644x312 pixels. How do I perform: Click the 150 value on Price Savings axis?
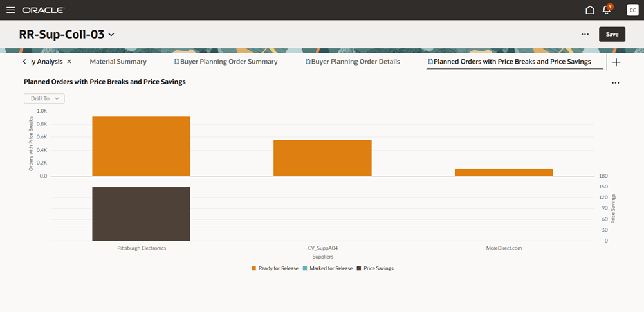tap(603, 187)
